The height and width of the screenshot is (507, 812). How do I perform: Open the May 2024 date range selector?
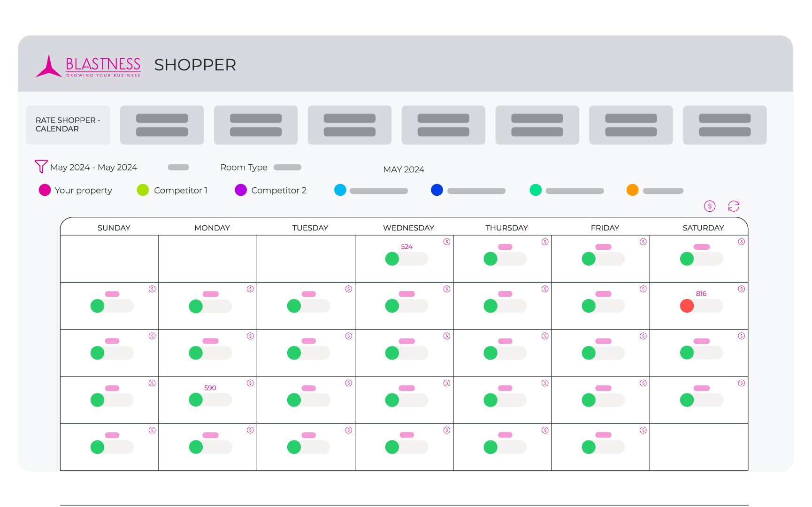93,167
